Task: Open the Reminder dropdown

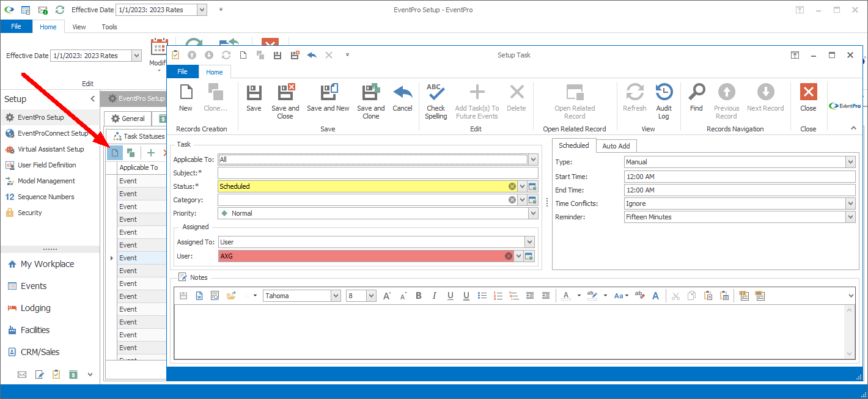Action: coord(850,217)
